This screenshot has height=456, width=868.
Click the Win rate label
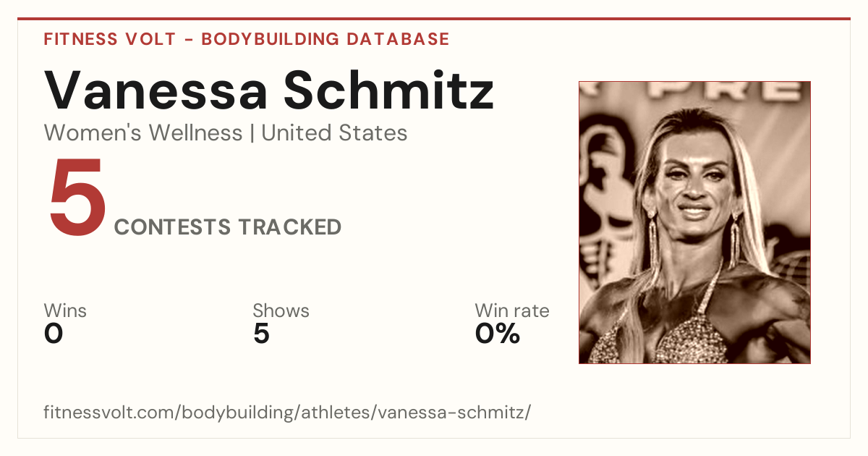[512, 311]
